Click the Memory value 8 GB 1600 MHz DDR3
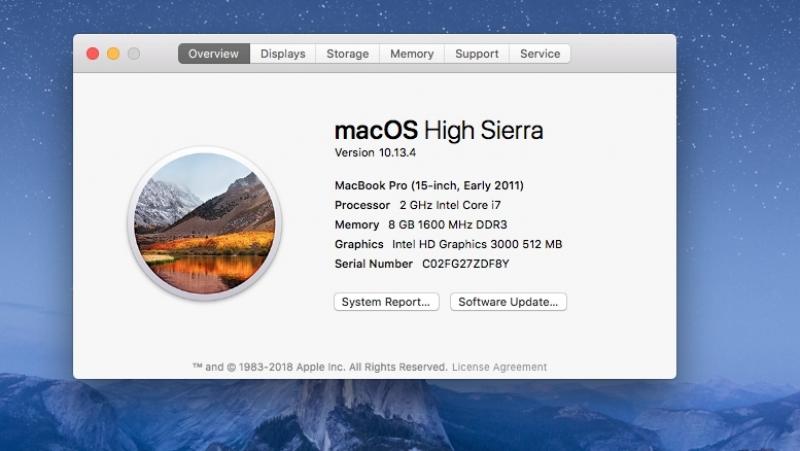This screenshot has height=451, width=800. click(447, 224)
